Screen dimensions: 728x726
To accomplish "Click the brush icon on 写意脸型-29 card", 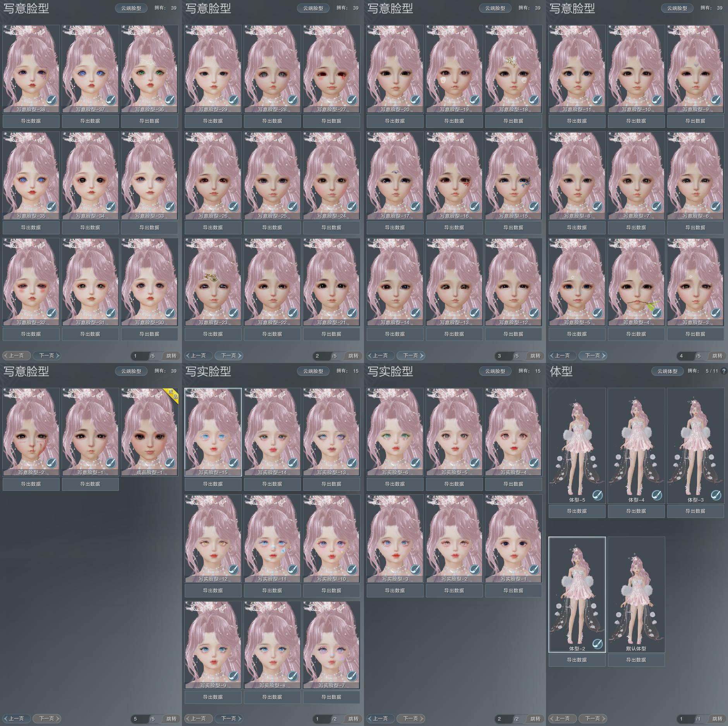I will click(x=234, y=100).
